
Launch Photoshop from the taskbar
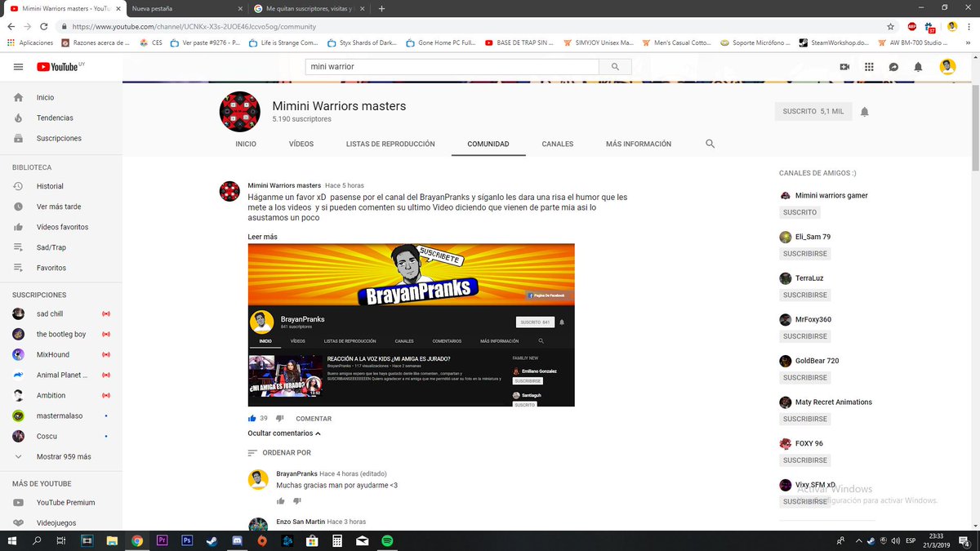(x=187, y=540)
